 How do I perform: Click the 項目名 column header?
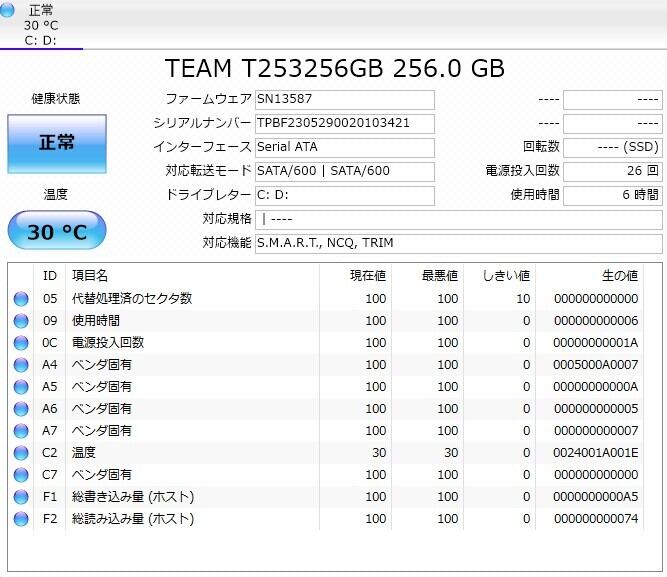(90, 275)
